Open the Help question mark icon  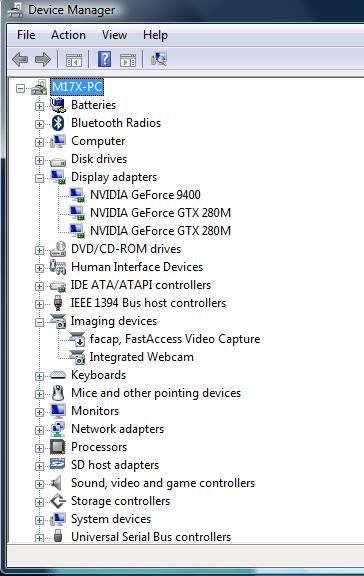pos(104,59)
